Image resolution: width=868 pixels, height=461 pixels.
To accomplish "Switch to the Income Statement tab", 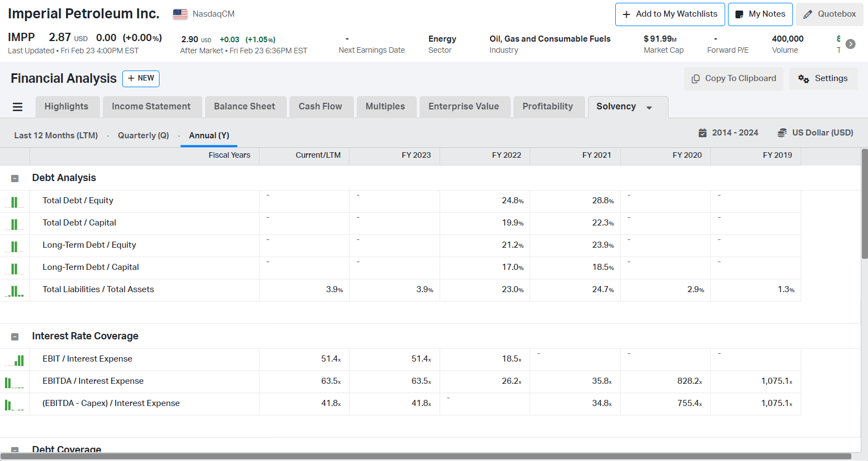I will [x=151, y=107].
